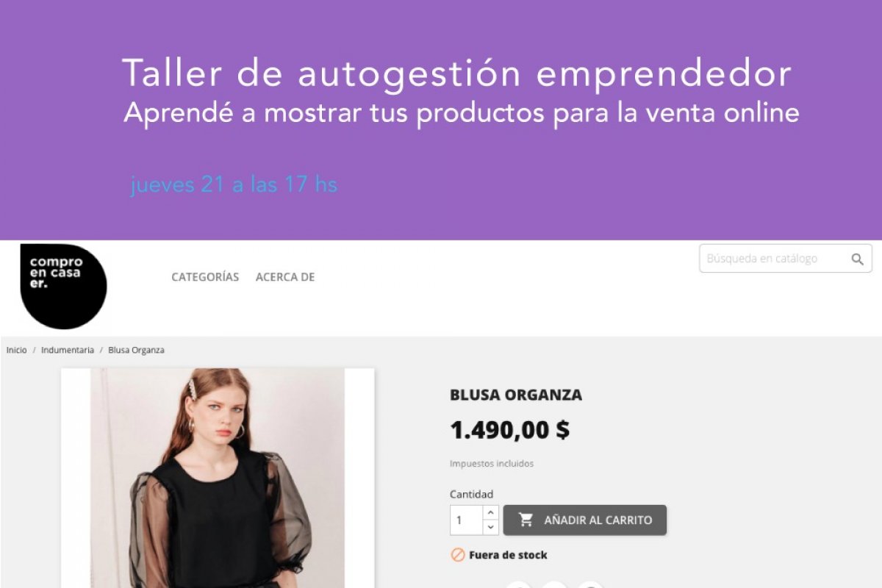
Task: Open the CATEGORÍAS menu
Action: click(205, 277)
